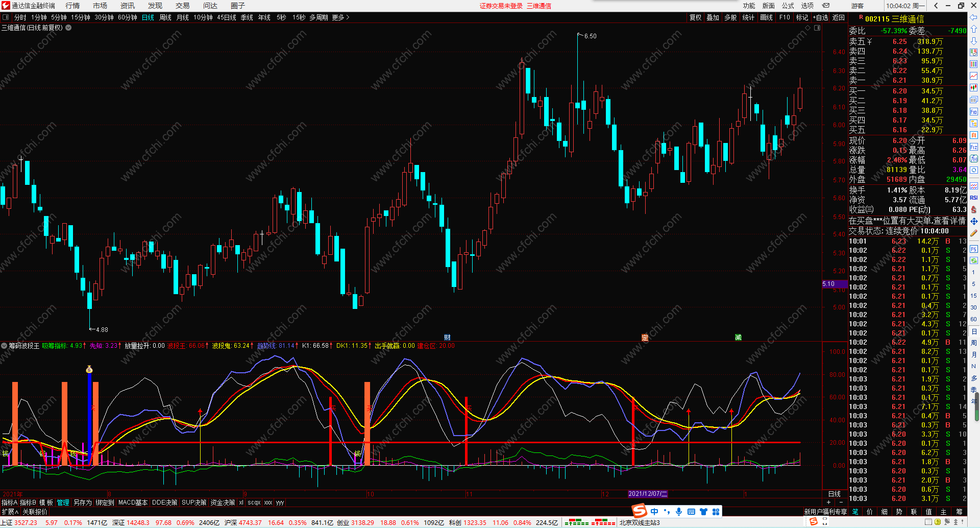Open 新用户福利专享 promotion link
980x528 pixels.
click(x=825, y=512)
